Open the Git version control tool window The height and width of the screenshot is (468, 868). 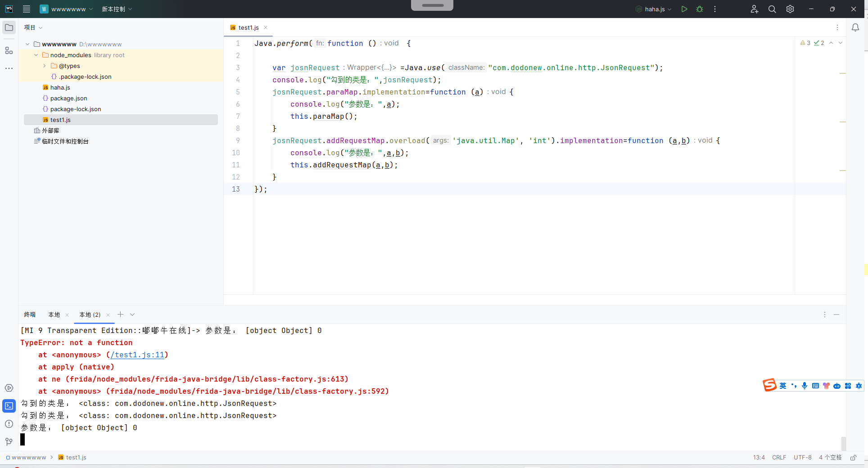[x=9, y=442]
